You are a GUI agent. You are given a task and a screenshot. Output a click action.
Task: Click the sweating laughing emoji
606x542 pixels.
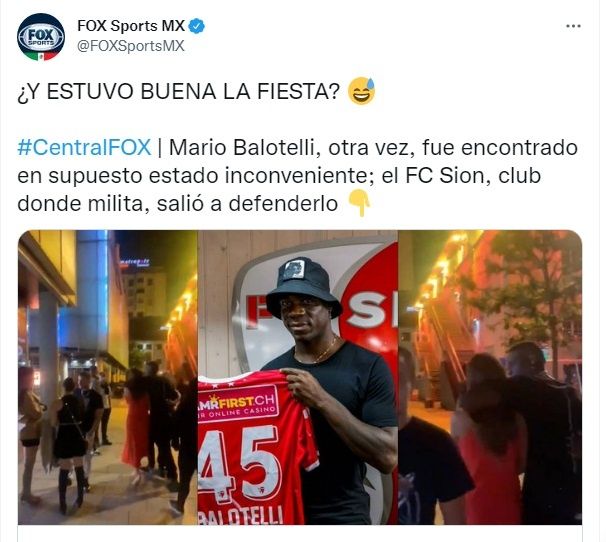[x=362, y=91]
